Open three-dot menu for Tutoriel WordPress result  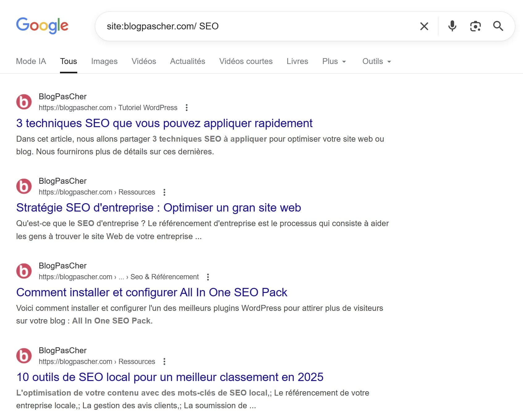(186, 108)
